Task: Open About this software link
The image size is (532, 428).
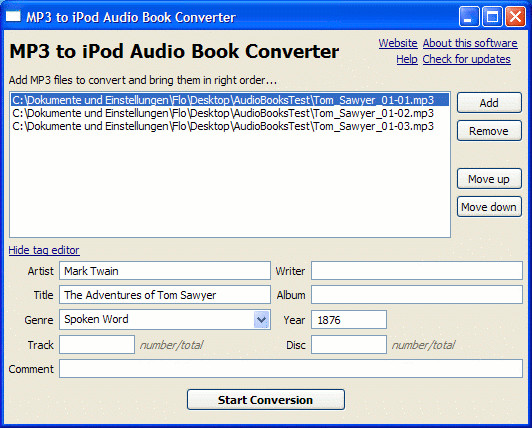Action: [470, 43]
